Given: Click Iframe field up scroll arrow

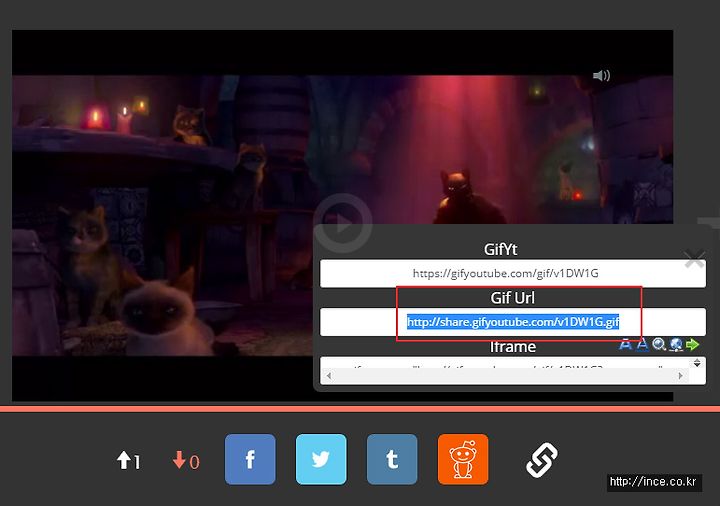Looking at the screenshot, I should [x=697, y=361].
